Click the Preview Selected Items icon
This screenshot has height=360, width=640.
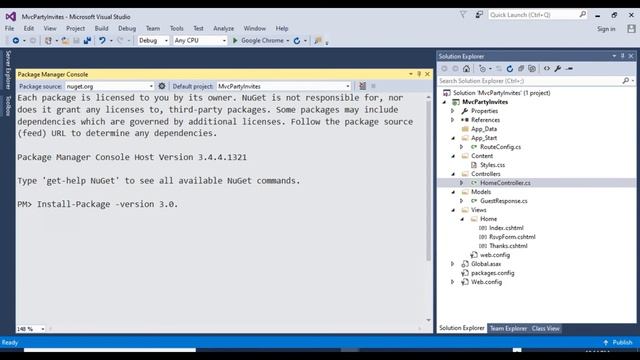click(569, 69)
